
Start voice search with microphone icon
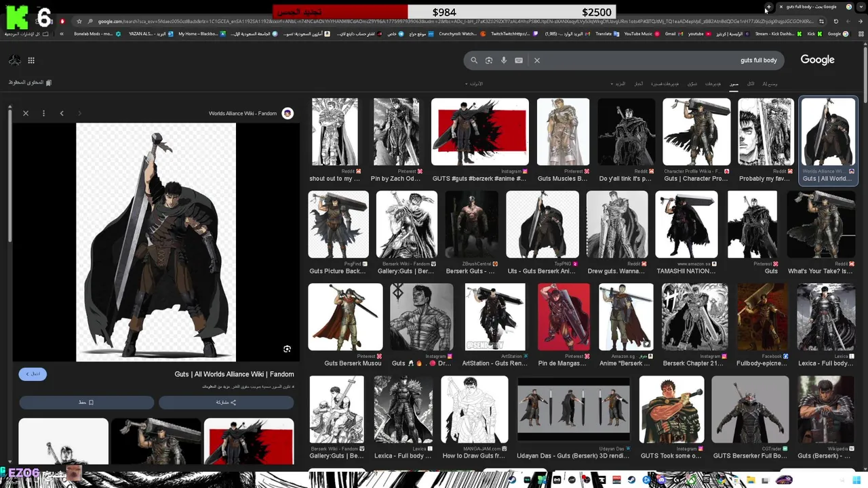coord(503,60)
